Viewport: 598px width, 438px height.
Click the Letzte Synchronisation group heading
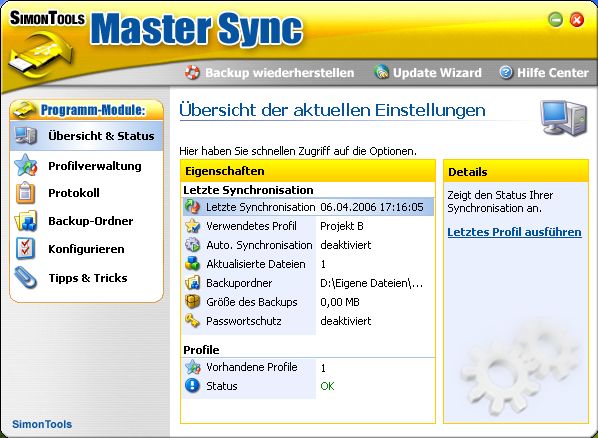(x=248, y=190)
